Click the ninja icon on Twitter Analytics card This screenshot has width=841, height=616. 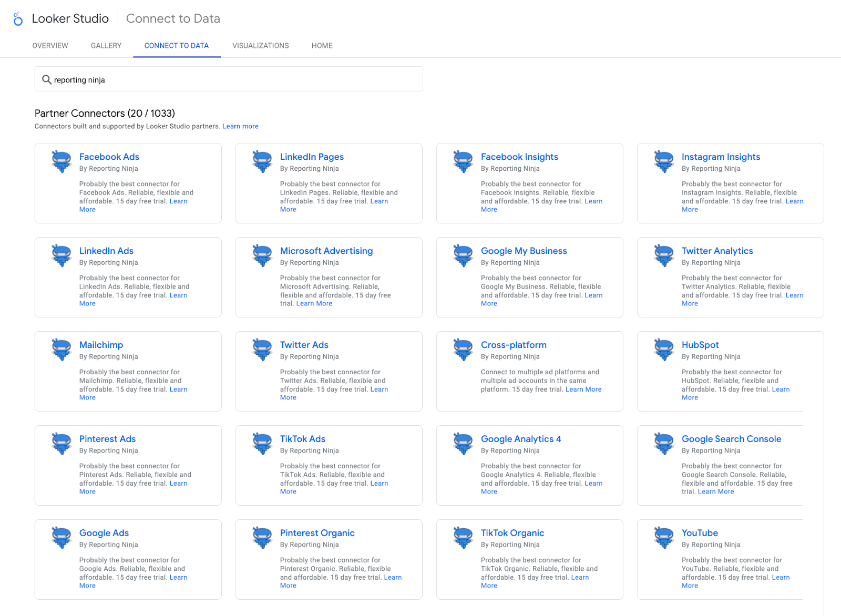coord(664,255)
